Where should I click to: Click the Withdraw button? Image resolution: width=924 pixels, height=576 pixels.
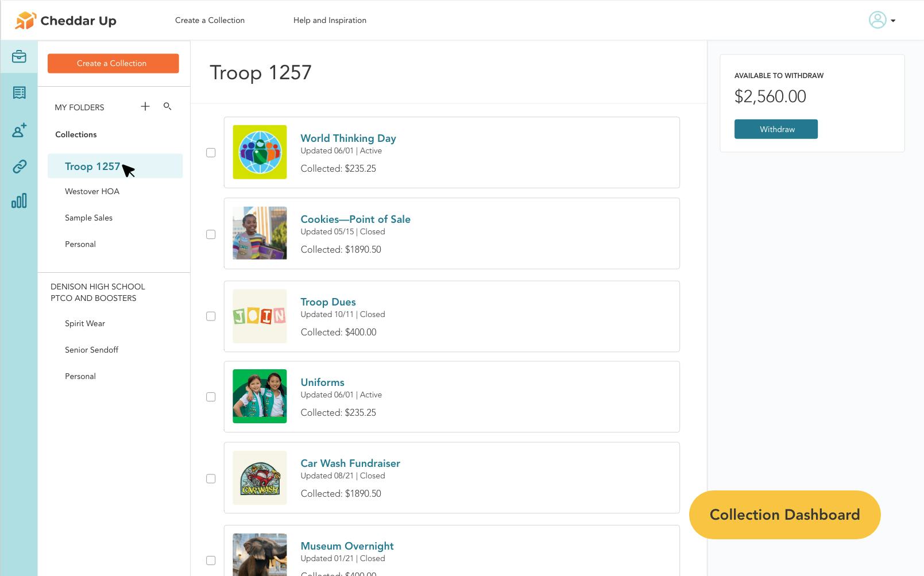pyautogui.click(x=776, y=129)
